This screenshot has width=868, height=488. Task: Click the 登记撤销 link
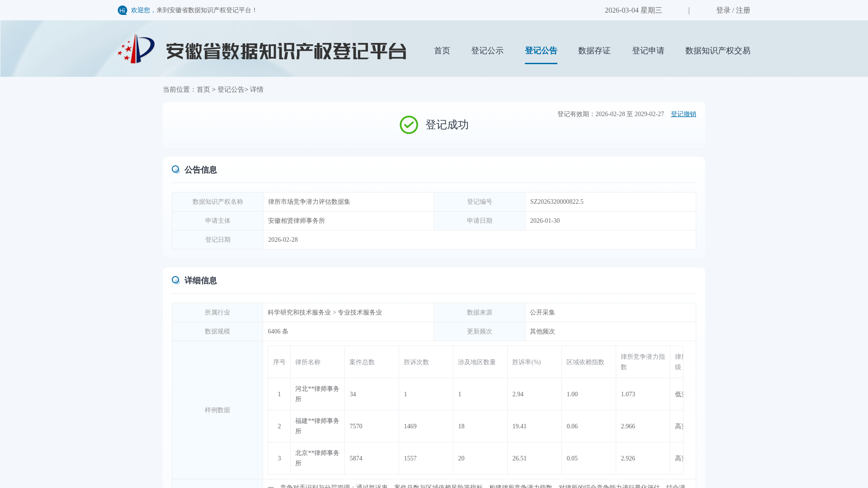(684, 114)
